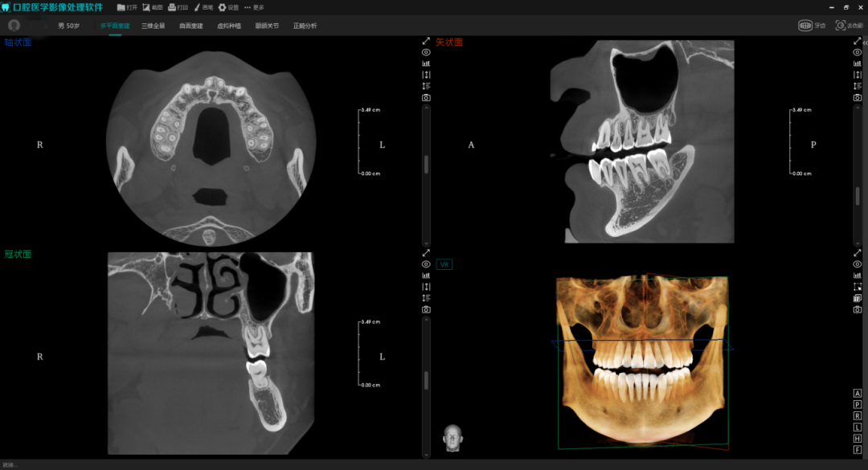Set VR orientation to A (anterior)
Image resolution: width=868 pixels, height=470 pixels.
857,394
